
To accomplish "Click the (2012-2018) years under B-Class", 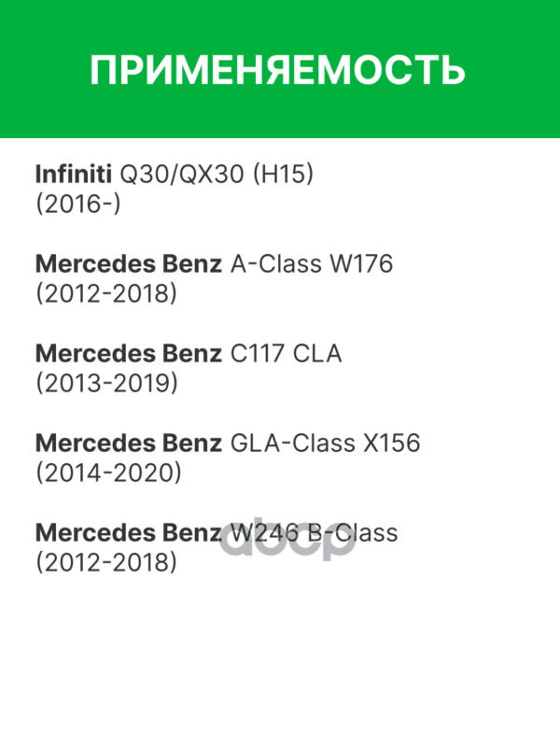I will coord(105,563).
